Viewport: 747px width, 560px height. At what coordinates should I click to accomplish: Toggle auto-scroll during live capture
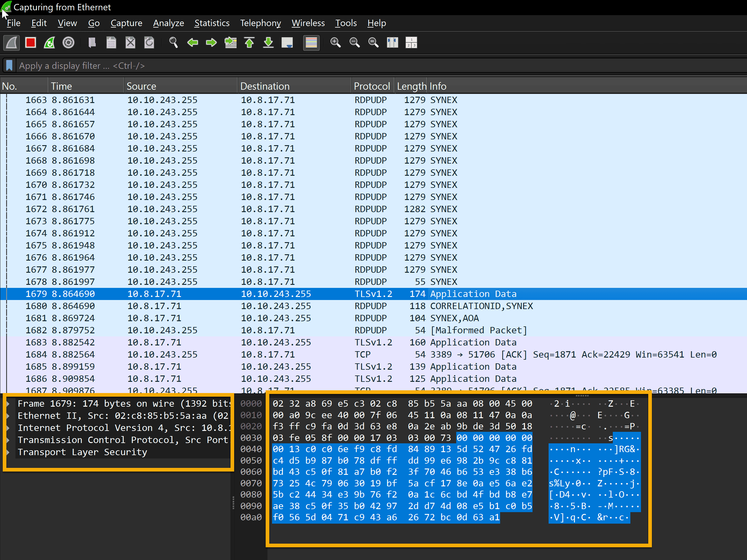(287, 43)
